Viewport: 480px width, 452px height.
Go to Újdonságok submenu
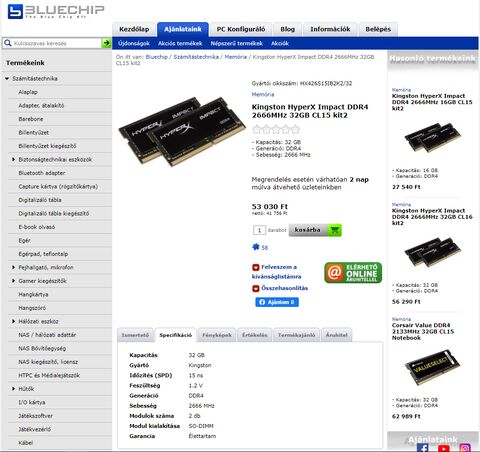[134, 43]
